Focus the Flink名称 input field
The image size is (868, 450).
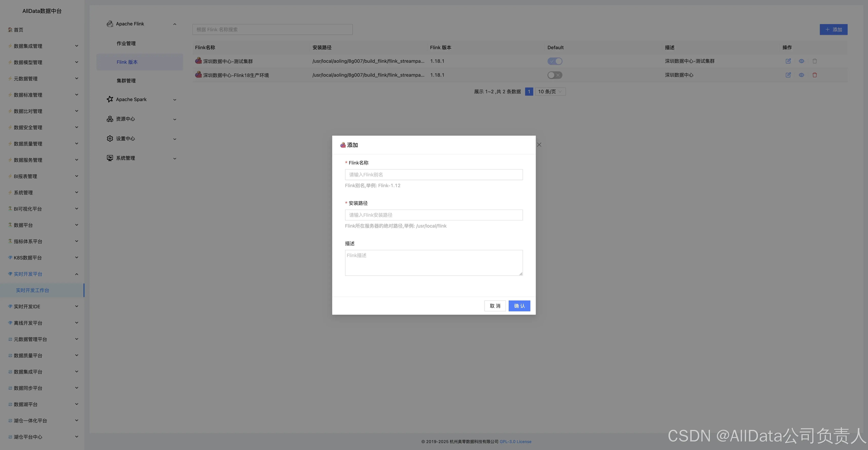click(434, 174)
